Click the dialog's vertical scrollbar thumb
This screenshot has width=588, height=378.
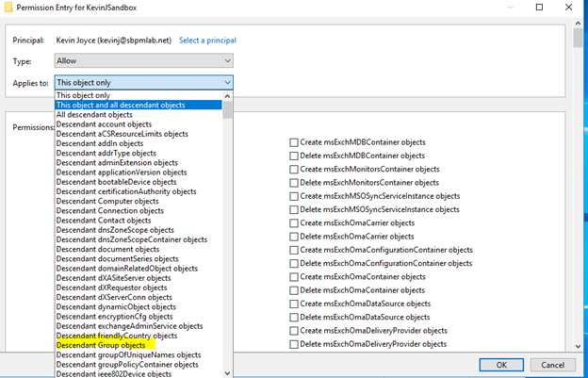click(579, 38)
